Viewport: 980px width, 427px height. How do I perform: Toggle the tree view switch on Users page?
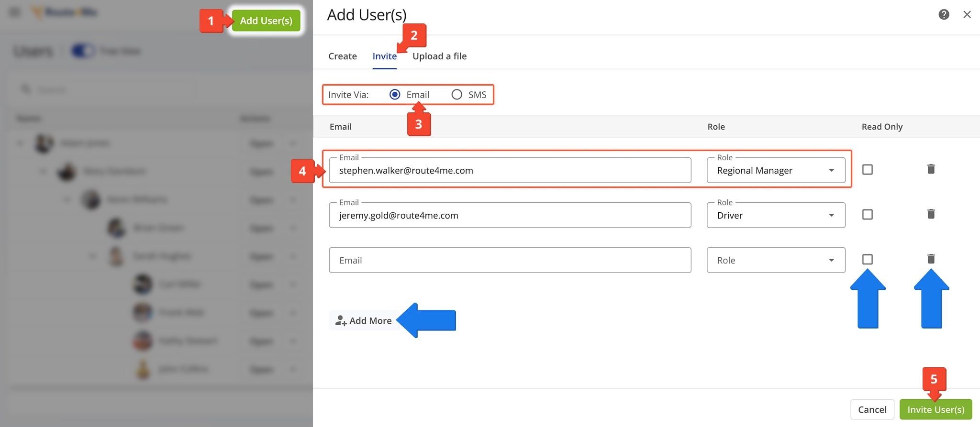[x=83, y=51]
